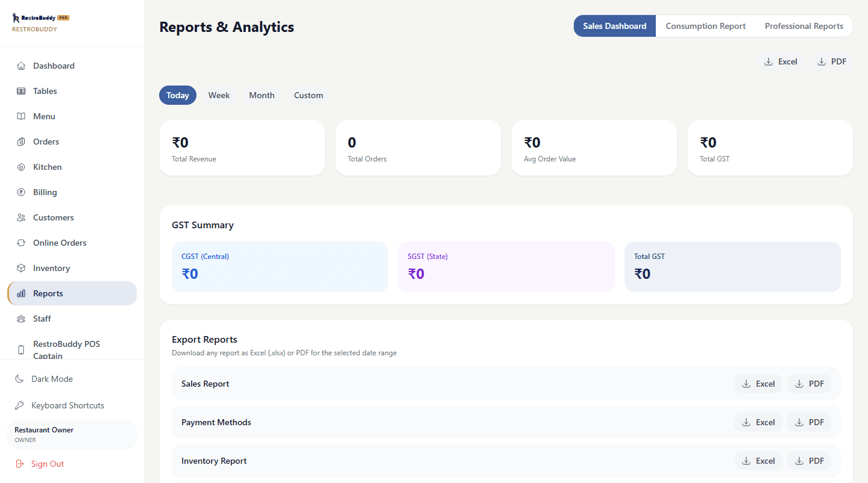Select the Week date range

tap(219, 95)
